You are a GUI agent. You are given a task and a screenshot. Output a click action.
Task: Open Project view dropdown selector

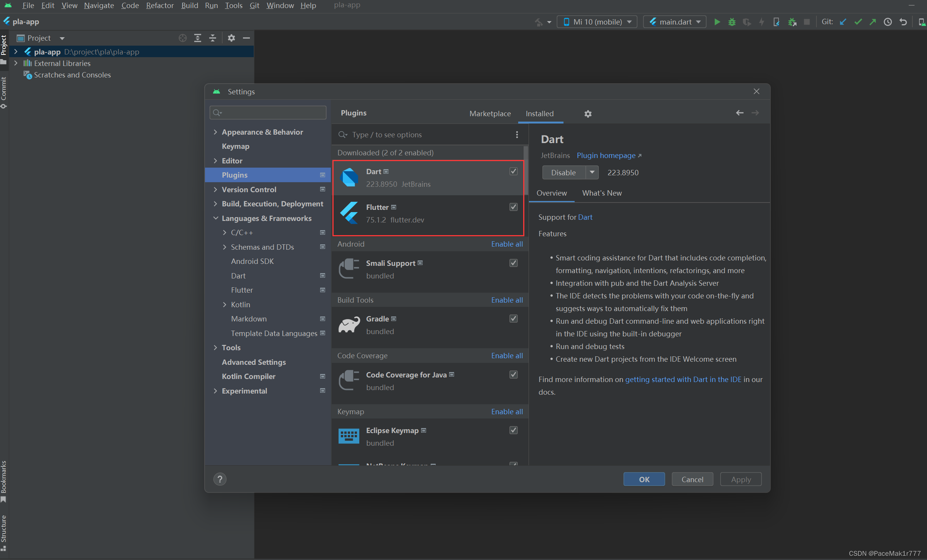(41, 38)
